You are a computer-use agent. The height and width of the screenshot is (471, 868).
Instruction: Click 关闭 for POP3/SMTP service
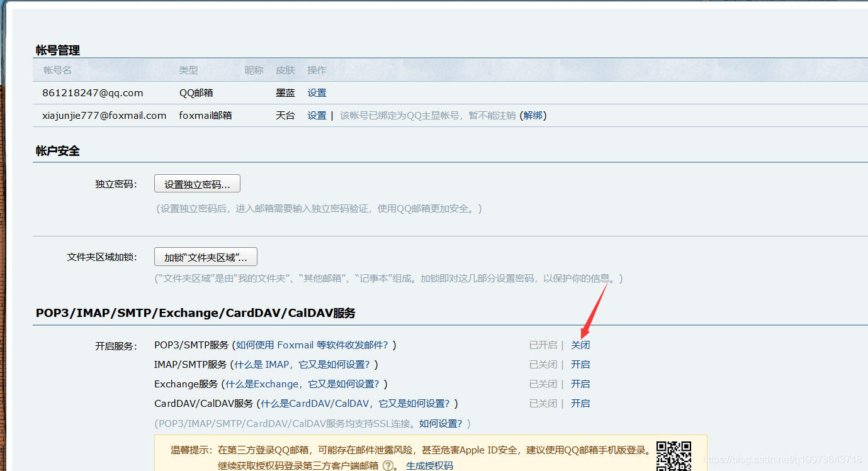tap(580, 345)
